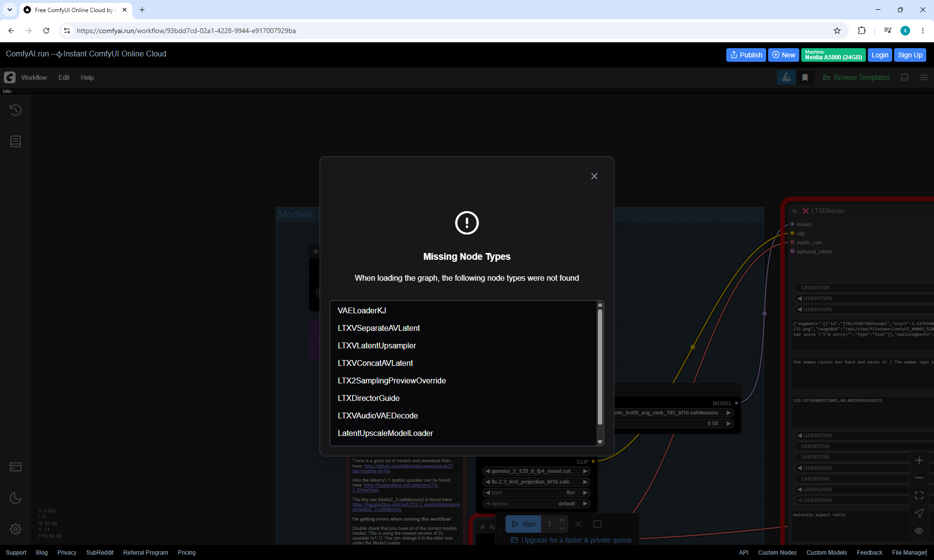The height and width of the screenshot is (560, 934).
Task: Click the bookmark icon in top toolbar
Action: [x=805, y=77]
